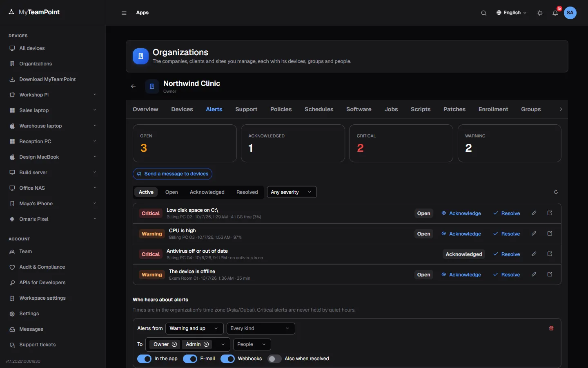Toggle In the app notifications
The height and width of the screenshot is (368, 588).
click(x=144, y=359)
